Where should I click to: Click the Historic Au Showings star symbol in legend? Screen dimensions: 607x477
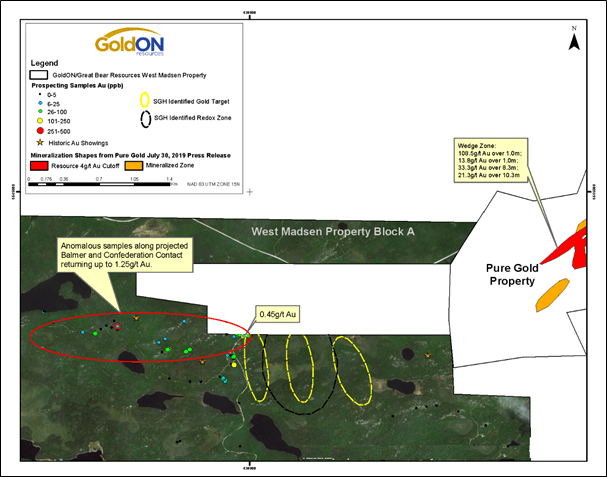40,142
